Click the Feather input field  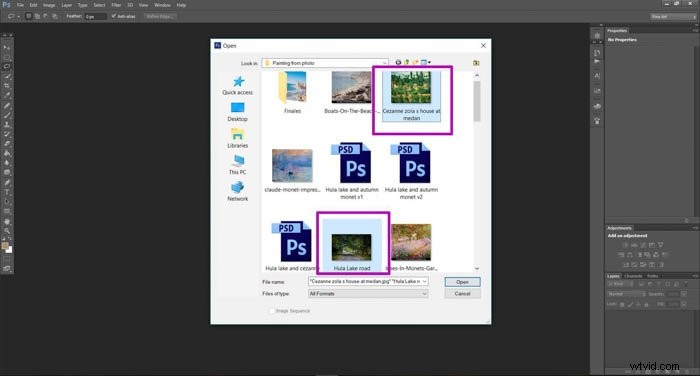click(96, 17)
